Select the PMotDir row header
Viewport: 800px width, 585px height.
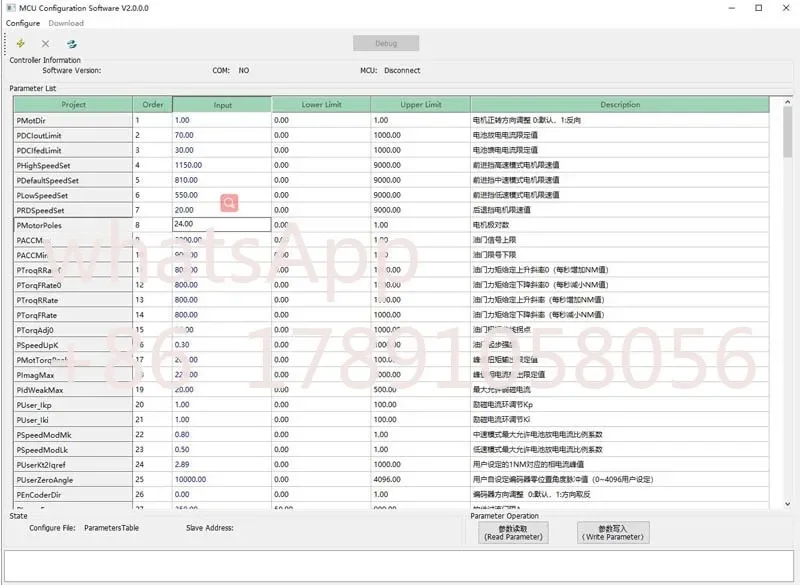tap(73, 120)
